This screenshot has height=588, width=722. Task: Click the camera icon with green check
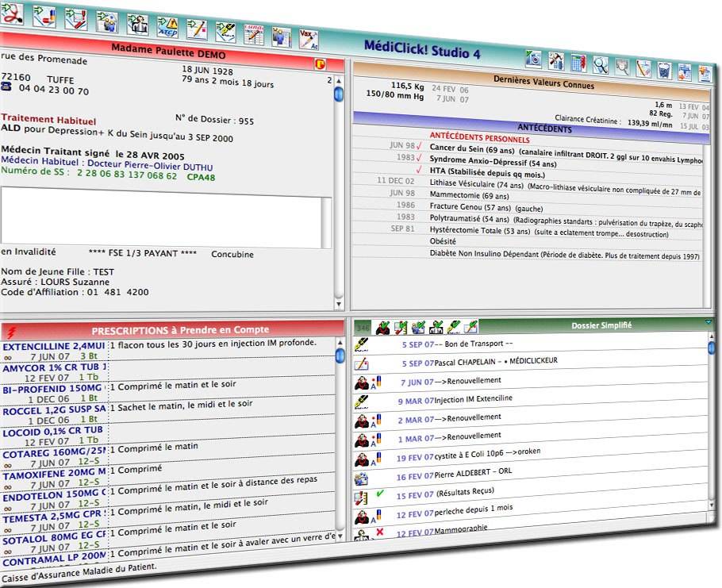(x=534, y=58)
